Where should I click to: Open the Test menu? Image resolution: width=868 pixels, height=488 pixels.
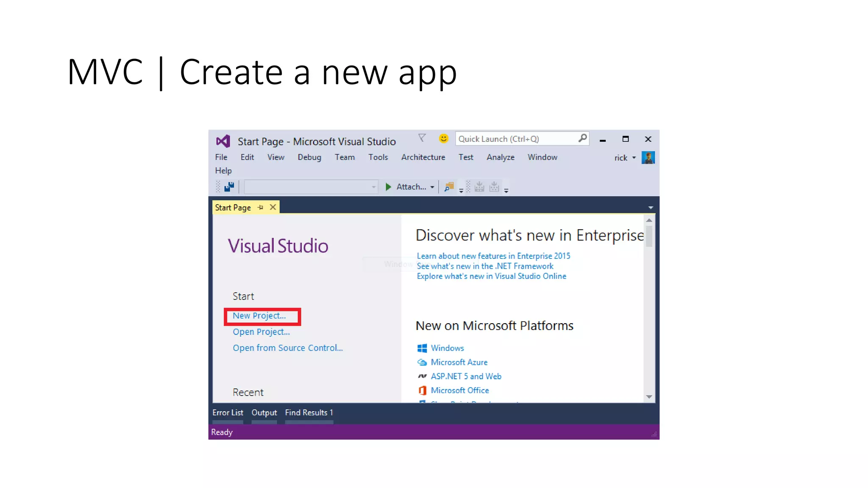click(466, 157)
